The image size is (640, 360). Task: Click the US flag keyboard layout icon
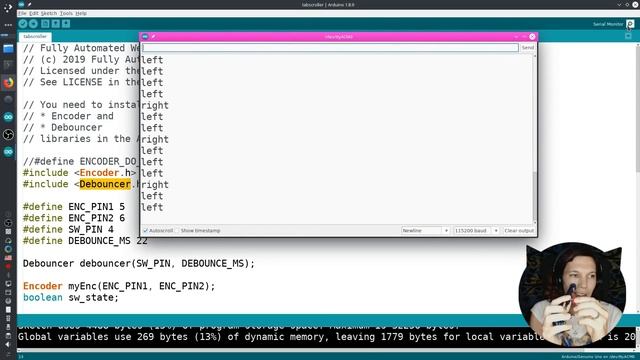tap(8, 258)
